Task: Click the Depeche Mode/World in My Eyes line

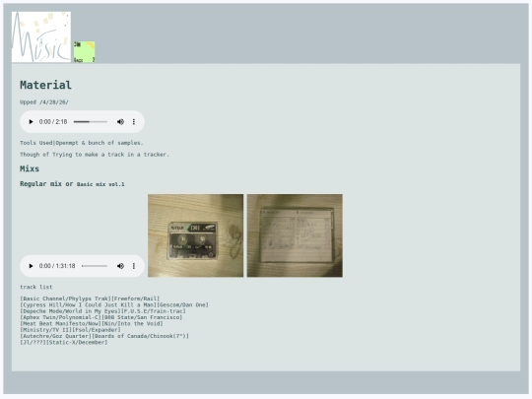Action: tap(102, 311)
